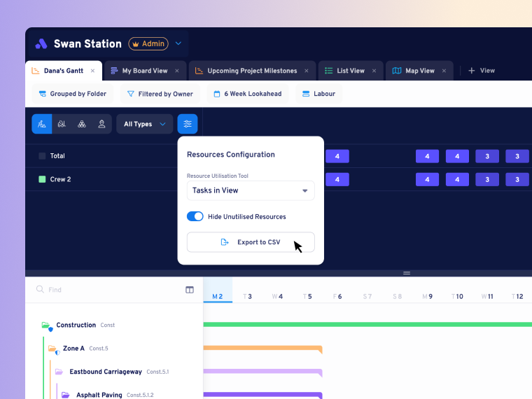Image resolution: width=532 pixels, height=399 pixels.
Task: Select the equipment resource type icon
Action: point(62,124)
